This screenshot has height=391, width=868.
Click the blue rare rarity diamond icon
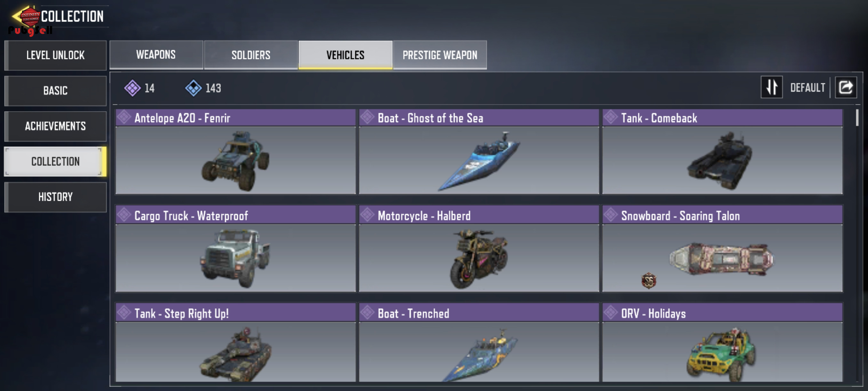(193, 88)
